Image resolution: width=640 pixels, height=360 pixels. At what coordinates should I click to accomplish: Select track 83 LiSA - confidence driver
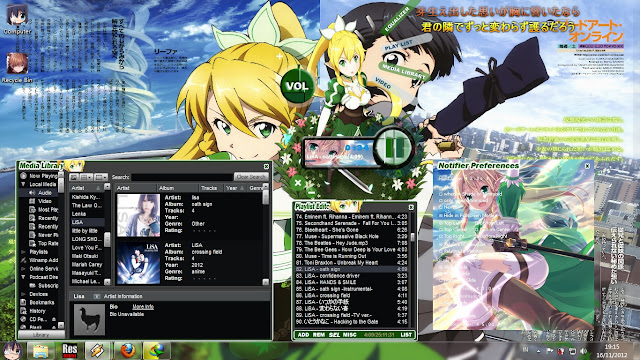pyautogui.click(x=351, y=276)
